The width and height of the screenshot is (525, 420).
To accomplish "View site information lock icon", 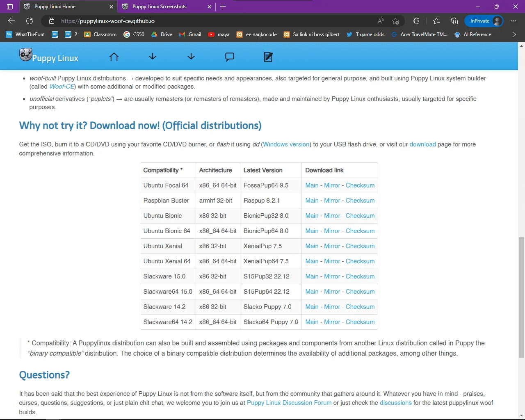I will click(x=51, y=21).
